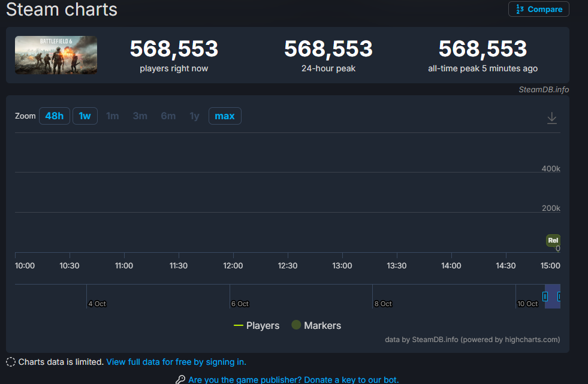Click the key icon beside publisher link

[x=180, y=379]
